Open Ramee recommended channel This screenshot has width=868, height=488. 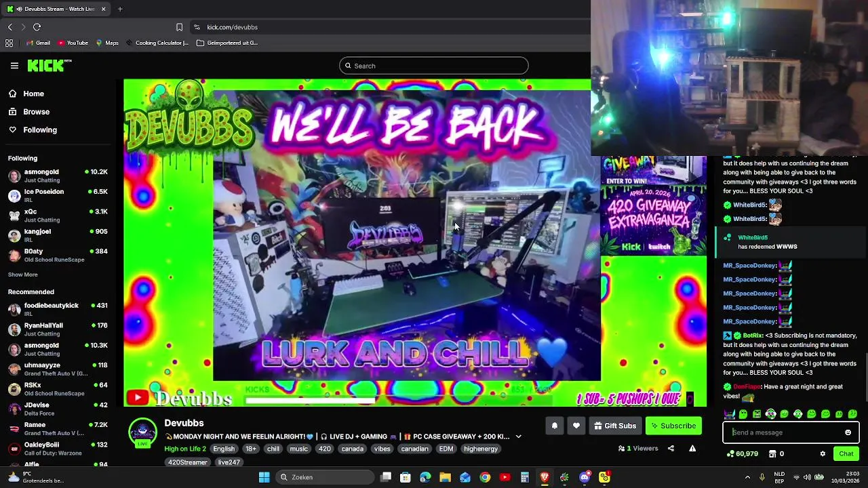click(58, 429)
